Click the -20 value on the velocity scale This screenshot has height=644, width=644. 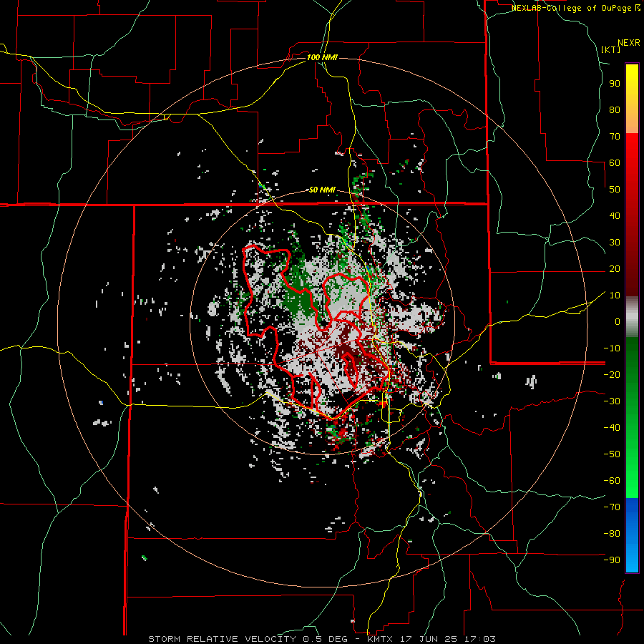pyautogui.click(x=612, y=374)
